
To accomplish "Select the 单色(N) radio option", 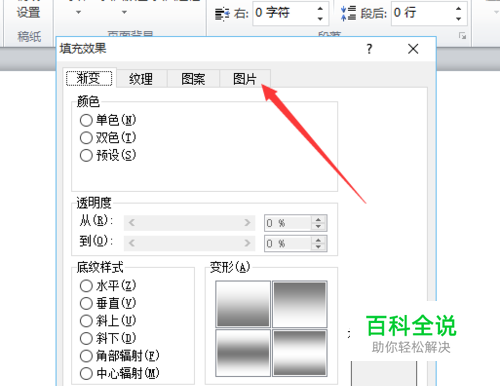I will click(108, 120).
